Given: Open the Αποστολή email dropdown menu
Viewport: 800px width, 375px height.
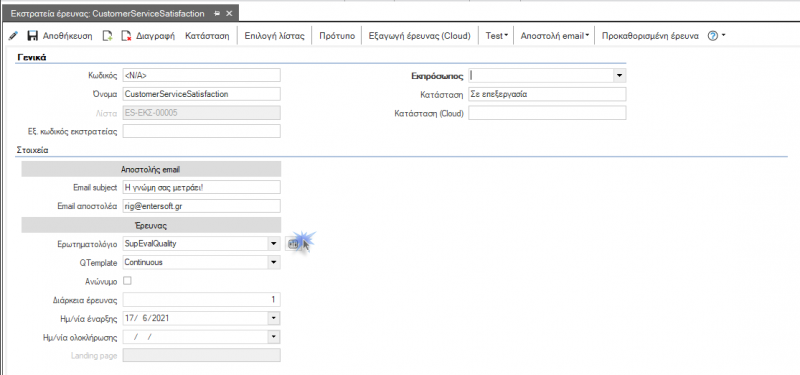Looking at the screenshot, I should pyautogui.click(x=555, y=36).
